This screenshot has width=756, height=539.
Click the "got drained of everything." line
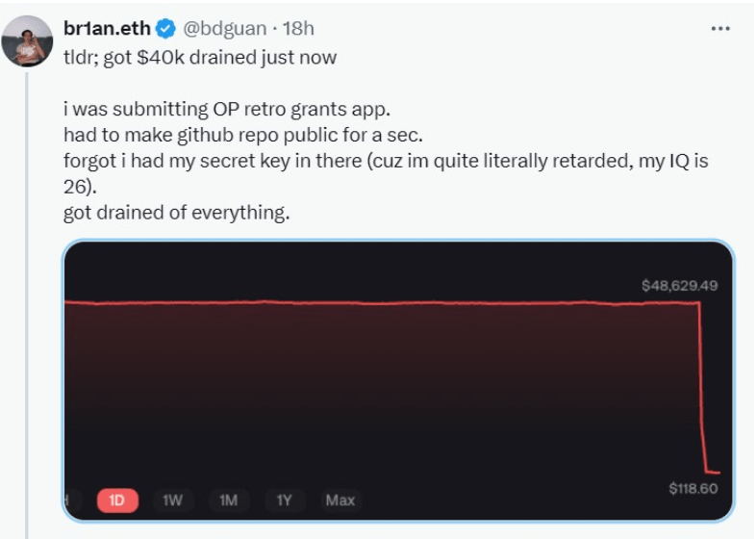(176, 213)
